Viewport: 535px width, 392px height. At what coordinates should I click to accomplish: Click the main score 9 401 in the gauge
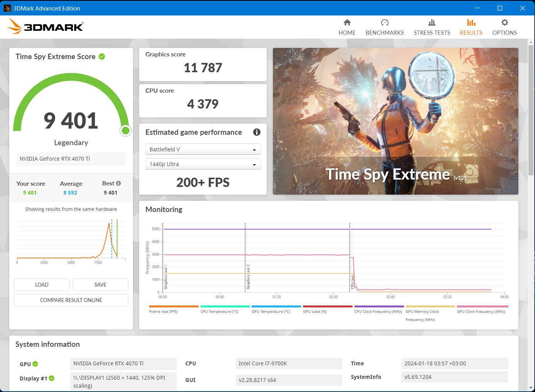(71, 120)
